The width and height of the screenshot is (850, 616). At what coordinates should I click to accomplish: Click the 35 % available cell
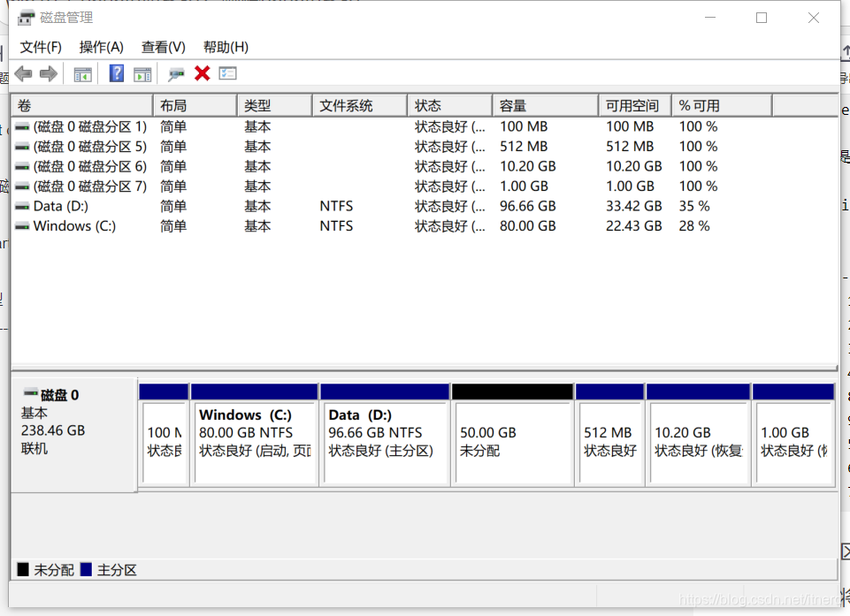pos(693,207)
